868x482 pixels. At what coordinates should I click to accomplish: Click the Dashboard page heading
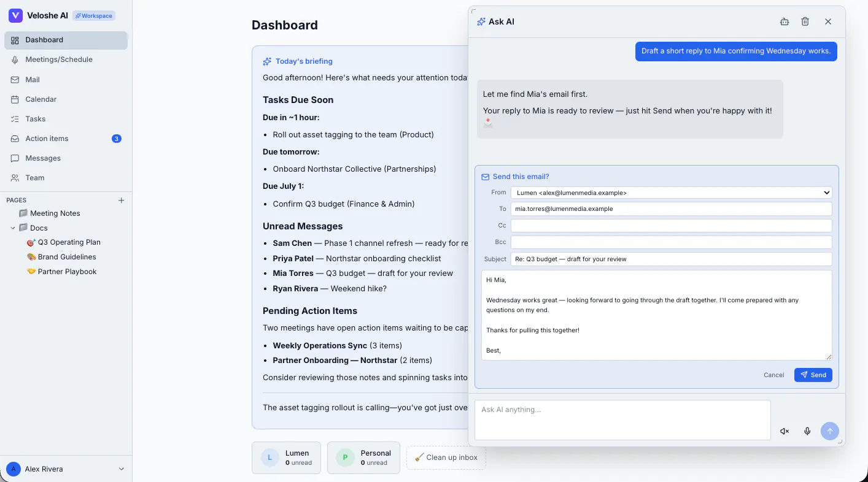[285, 25]
